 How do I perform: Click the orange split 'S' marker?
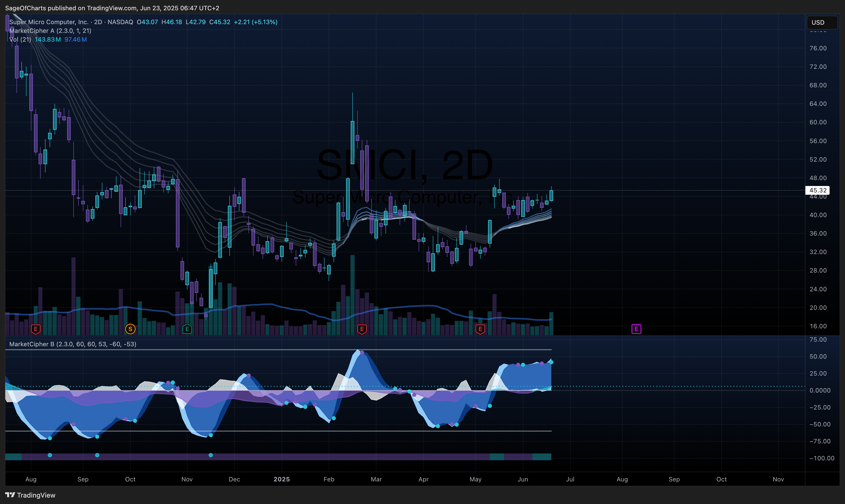click(x=130, y=329)
